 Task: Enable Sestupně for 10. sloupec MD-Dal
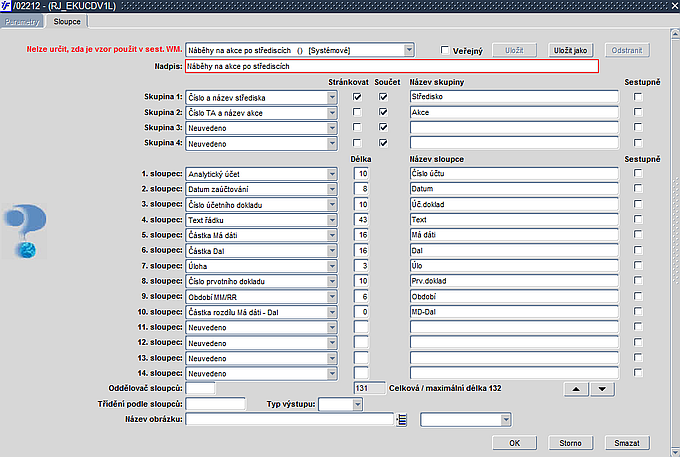point(638,311)
